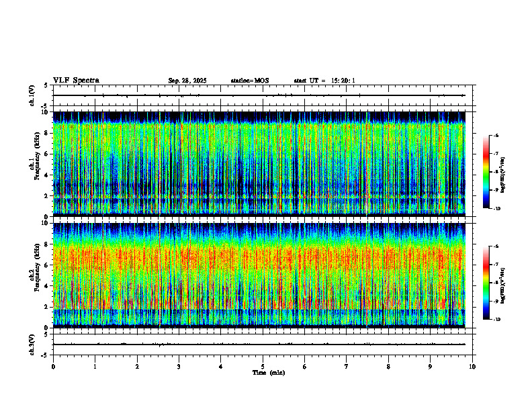Click the '-6' label on ch.1 color bar
532x411 pixels.
(495, 135)
